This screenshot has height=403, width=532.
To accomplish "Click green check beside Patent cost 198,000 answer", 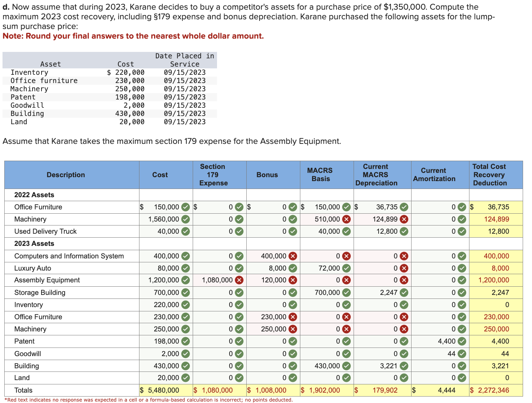I will pyautogui.click(x=185, y=341).
